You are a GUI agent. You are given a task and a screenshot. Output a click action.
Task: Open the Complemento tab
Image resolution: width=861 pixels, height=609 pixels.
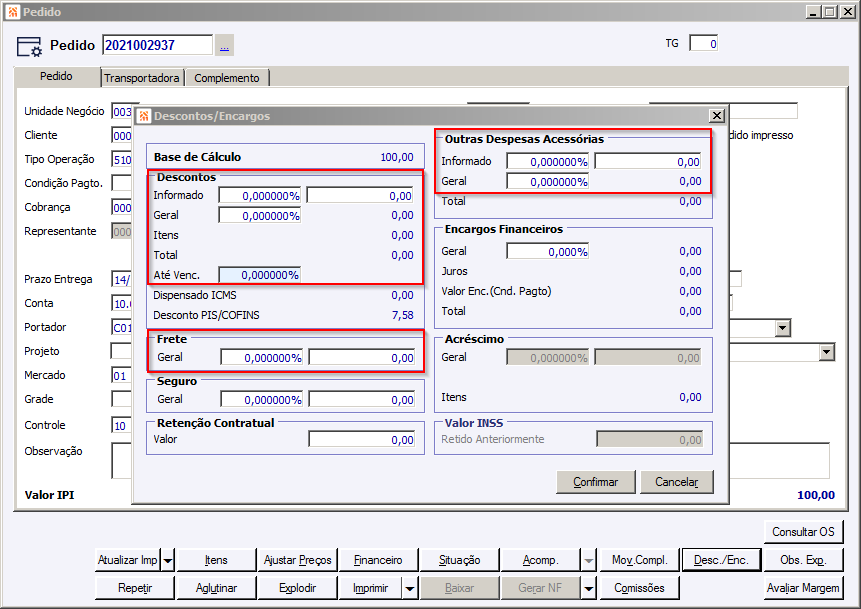pyautogui.click(x=227, y=78)
